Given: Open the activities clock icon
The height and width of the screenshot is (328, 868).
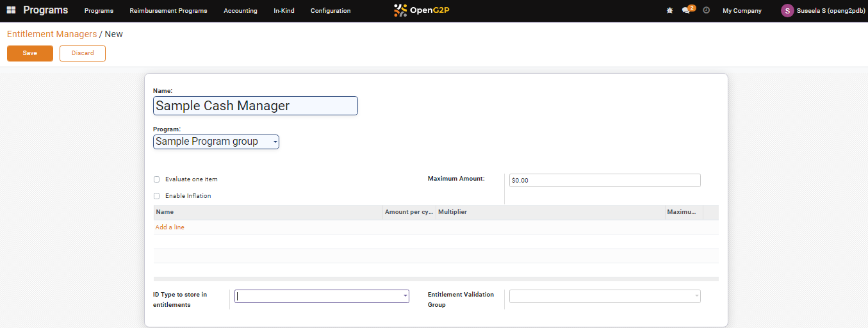Looking at the screenshot, I should 706,10.
